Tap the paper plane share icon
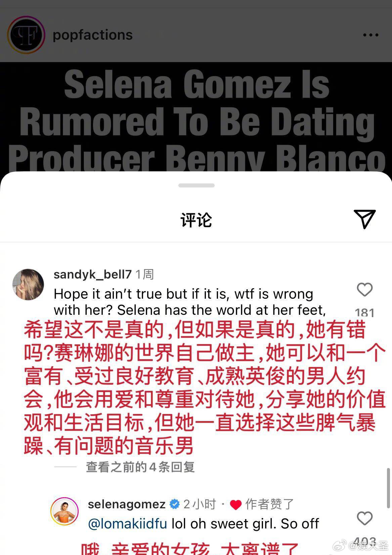The image size is (392, 555). point(364,219)
